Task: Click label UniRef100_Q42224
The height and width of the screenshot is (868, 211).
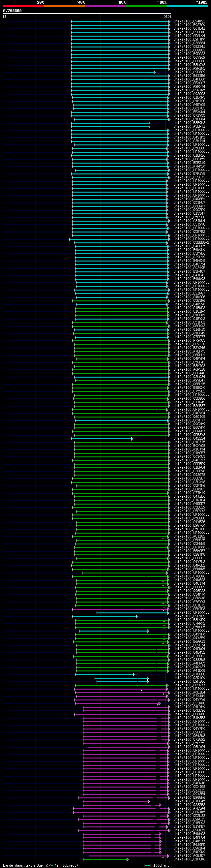Action: [189, 439]
